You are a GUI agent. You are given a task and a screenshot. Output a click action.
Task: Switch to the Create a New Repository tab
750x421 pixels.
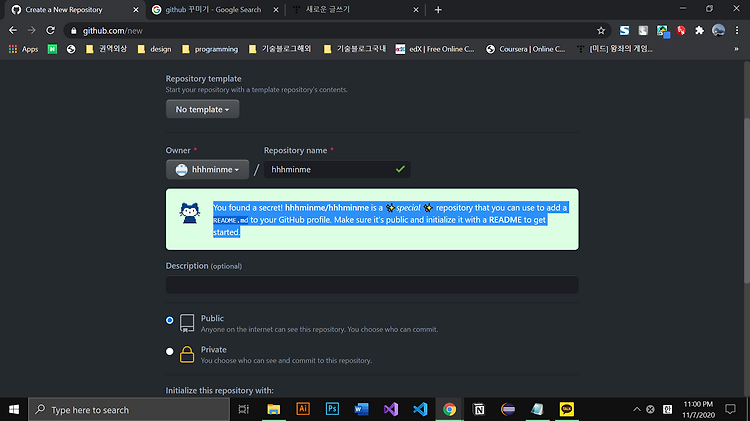coord(73,10)
